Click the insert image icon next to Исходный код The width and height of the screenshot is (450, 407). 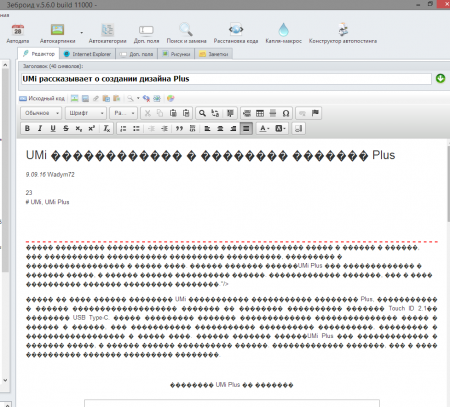click(74, 98)
